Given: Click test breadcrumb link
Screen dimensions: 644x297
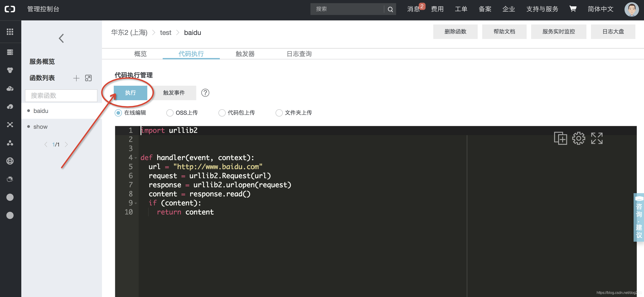Looking at the screenshot, I should point(165,32).
